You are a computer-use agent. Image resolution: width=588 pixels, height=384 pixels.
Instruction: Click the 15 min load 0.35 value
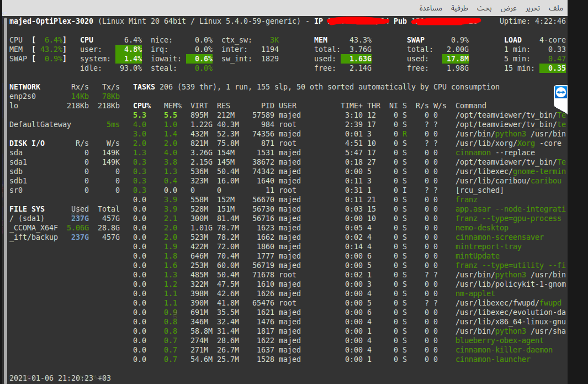coord(553,69)
